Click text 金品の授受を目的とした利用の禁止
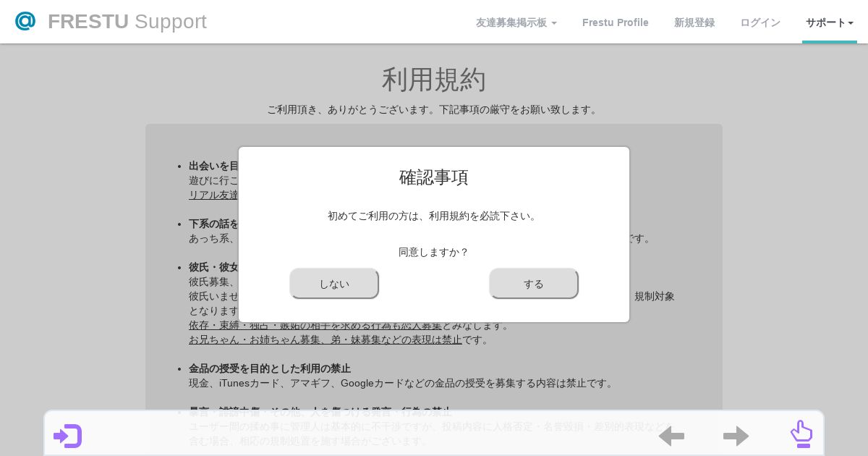Screen dimensions: 868x456 270,368
